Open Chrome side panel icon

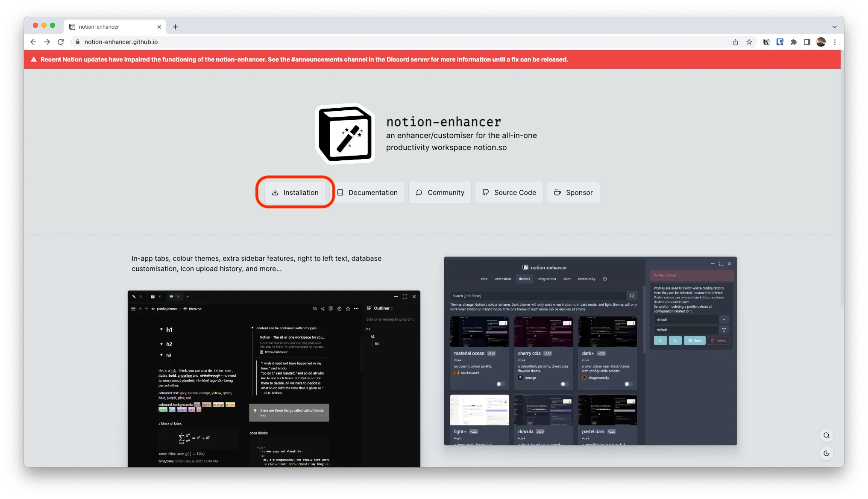pyautogui.click(x=807, y=42)
